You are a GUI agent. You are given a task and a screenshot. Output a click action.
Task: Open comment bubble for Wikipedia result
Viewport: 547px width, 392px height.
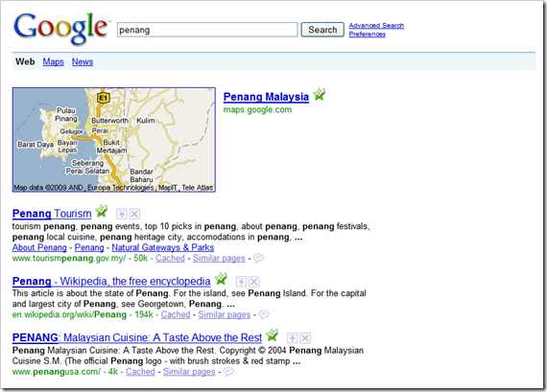coord(264,314)
